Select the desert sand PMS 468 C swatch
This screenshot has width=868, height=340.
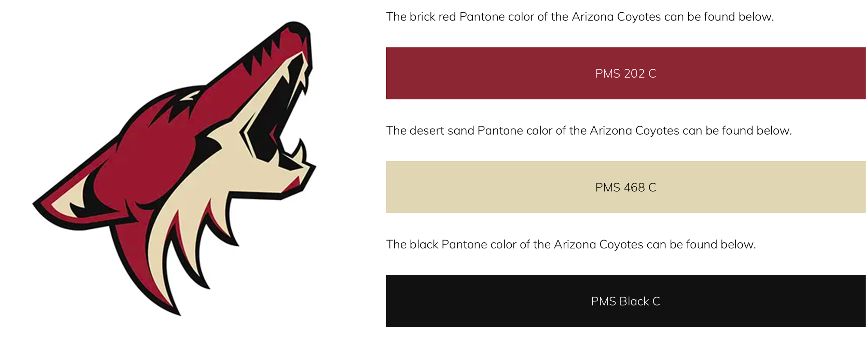(x=625, y=187)
